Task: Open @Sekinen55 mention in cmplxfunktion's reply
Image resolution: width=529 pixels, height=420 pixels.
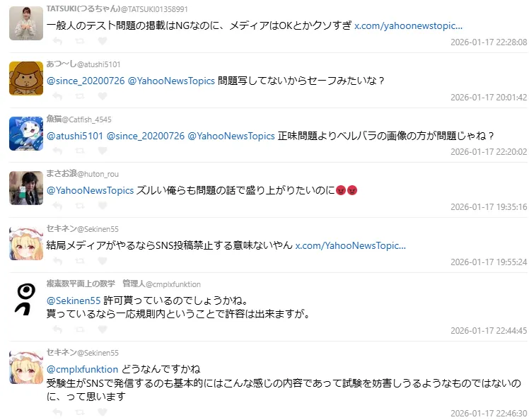Action: click(74, 301)
